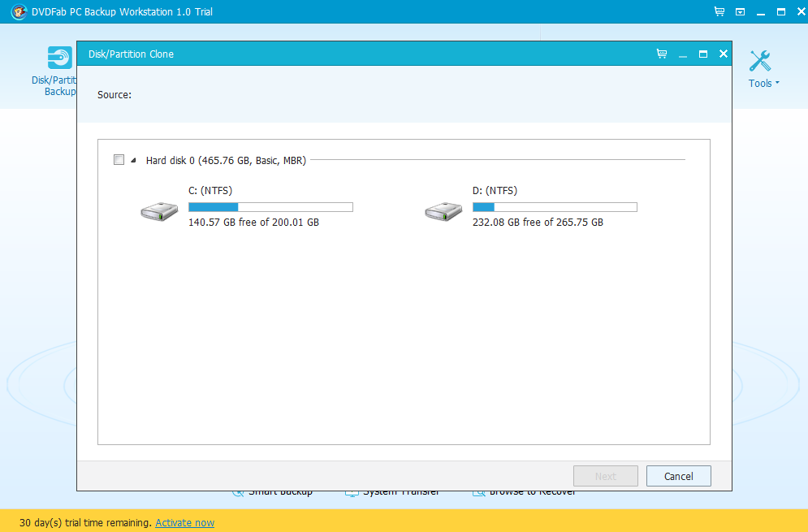
Task: Open the shopping cart in main title bar
Action: click(x=719, y=11)
